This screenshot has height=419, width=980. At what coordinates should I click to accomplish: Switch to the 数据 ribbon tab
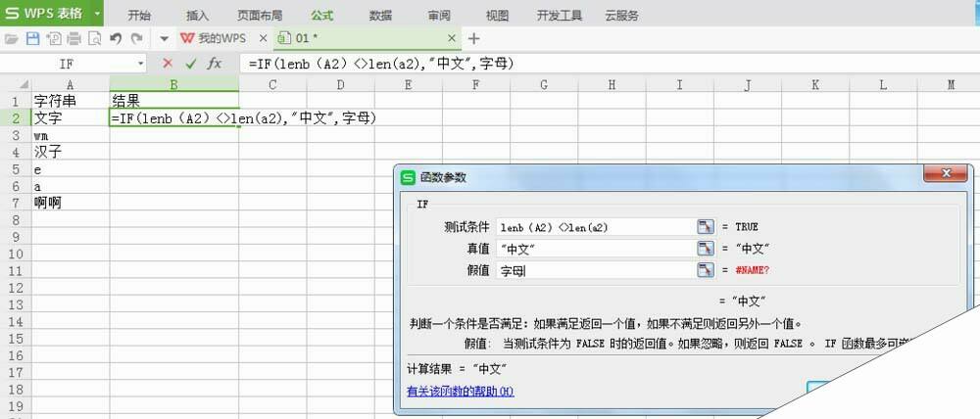(x=381, y=15)
